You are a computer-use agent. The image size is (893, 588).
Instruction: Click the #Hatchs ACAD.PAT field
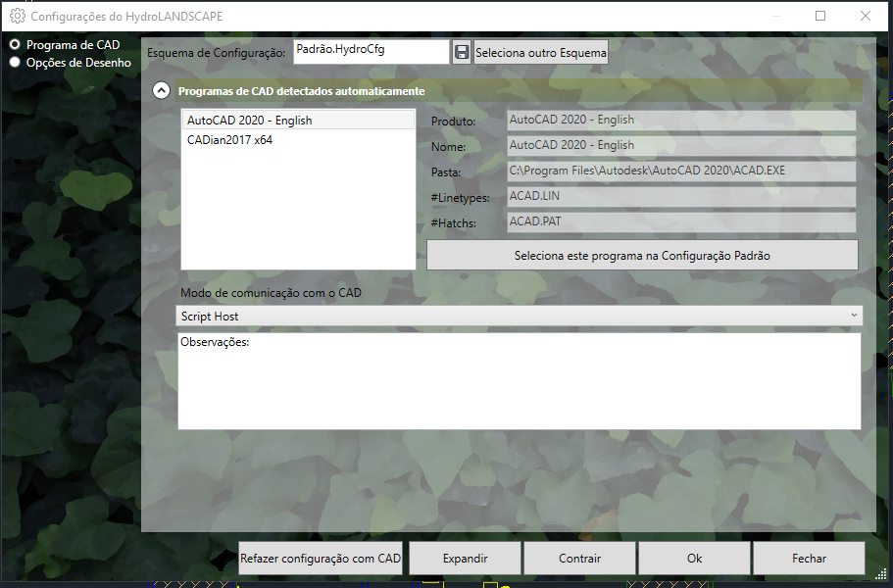681,222
